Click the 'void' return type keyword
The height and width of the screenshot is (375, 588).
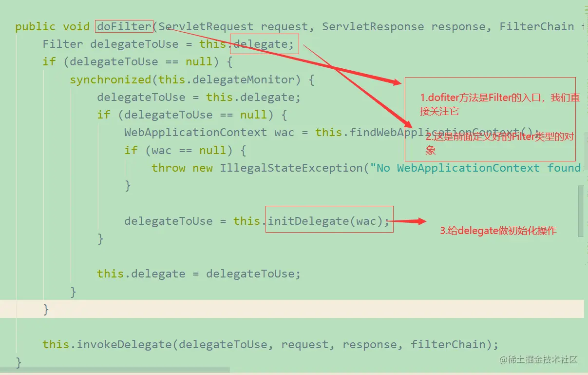76,26
